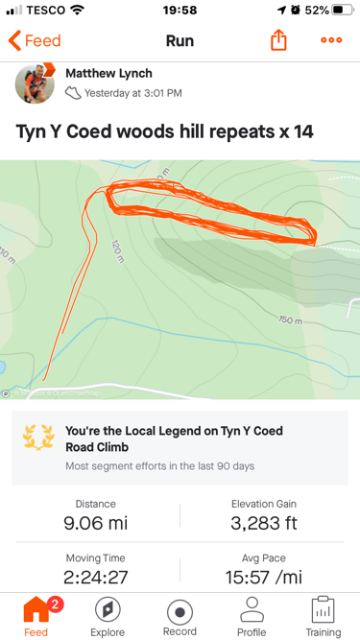Screen dimensions: 360x640
Task: Switch to the Explore tab
Action: click(x=108, y=610)
